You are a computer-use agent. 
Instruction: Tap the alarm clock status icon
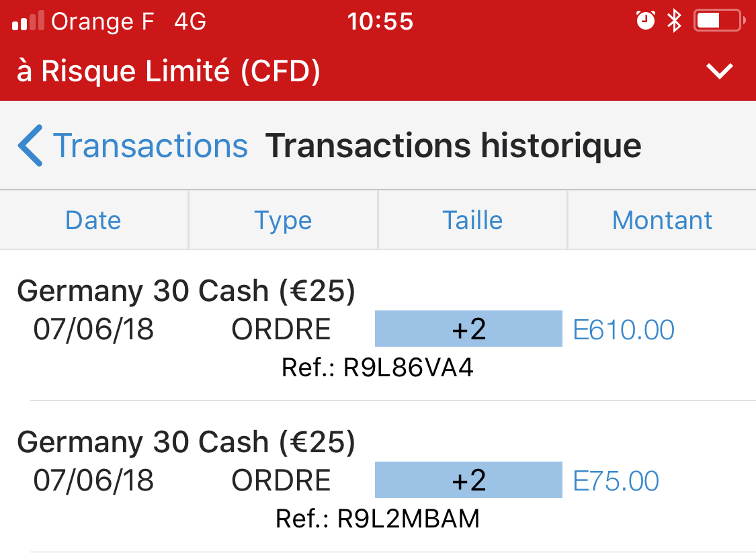645,22
